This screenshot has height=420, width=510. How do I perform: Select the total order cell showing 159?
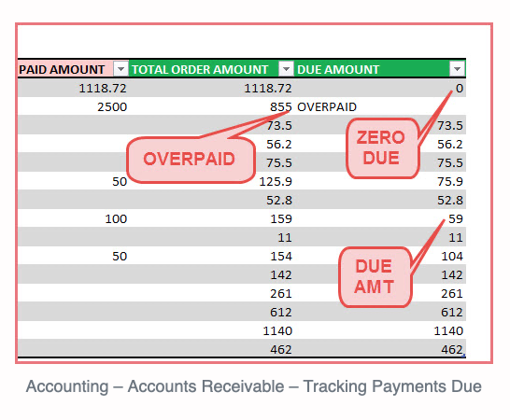coord(211,218)
